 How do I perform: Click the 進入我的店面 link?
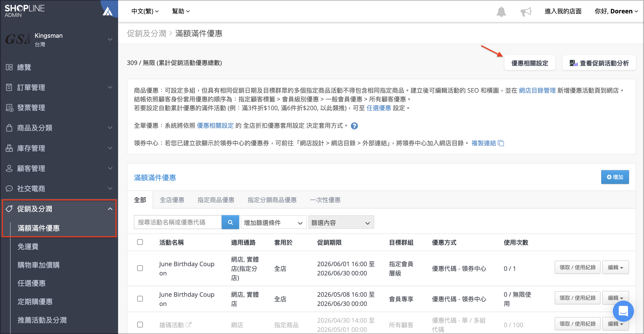click(563, 11)
